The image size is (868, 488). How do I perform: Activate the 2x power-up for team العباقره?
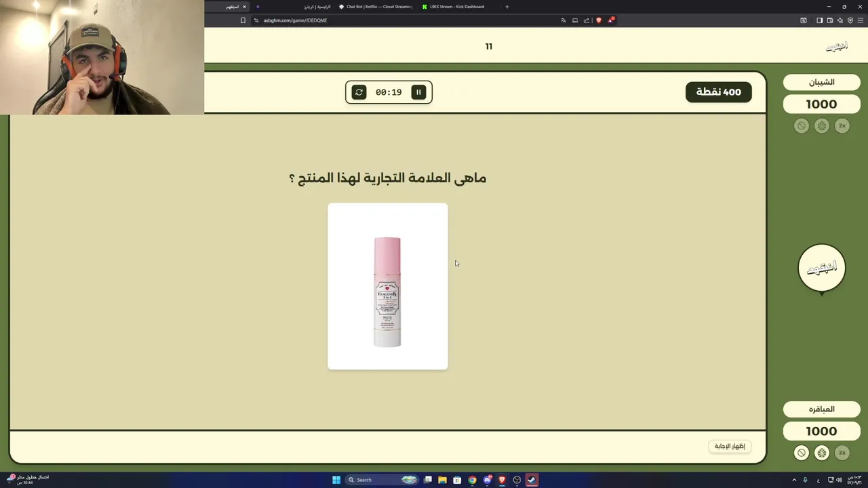[x=842, y=453]
